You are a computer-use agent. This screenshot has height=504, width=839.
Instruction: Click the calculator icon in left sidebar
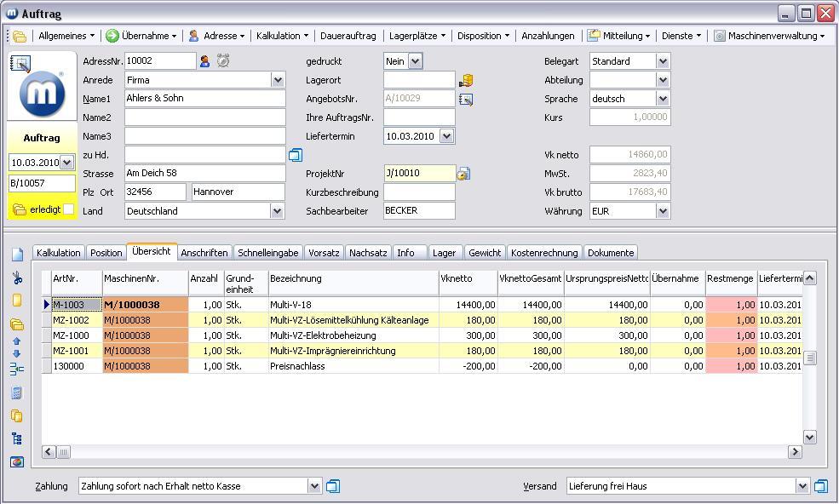(x=16, y=393)
